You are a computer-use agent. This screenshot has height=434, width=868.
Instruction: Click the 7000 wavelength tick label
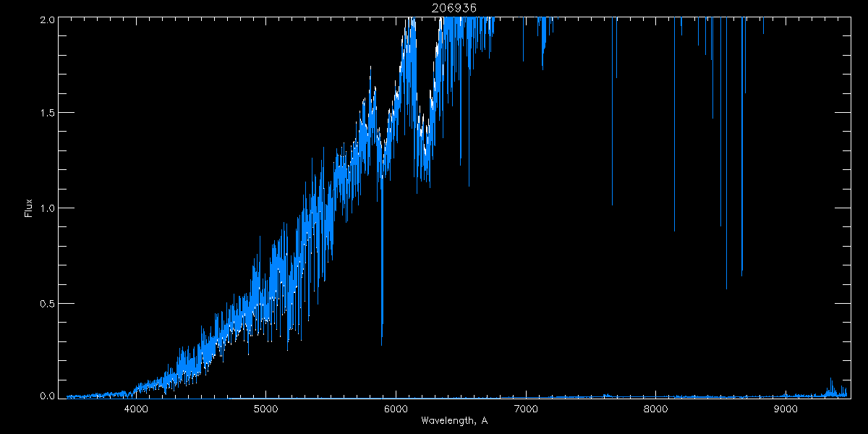526,409
